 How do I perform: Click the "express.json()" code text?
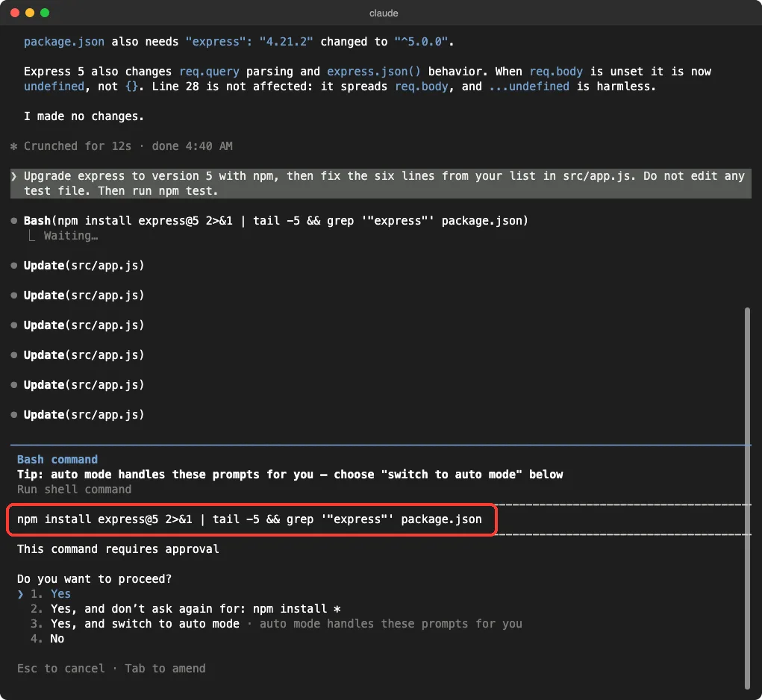pyautogui.click(x=374, y=72)
